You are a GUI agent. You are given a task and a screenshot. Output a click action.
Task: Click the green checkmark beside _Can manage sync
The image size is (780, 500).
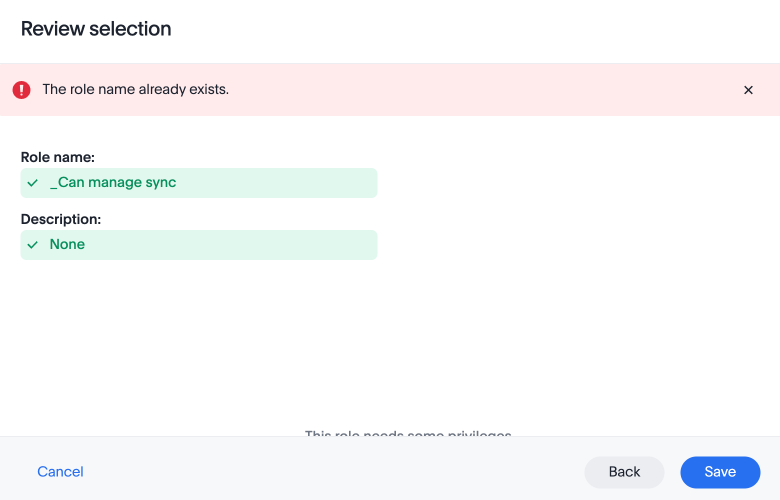coord(33,183)
